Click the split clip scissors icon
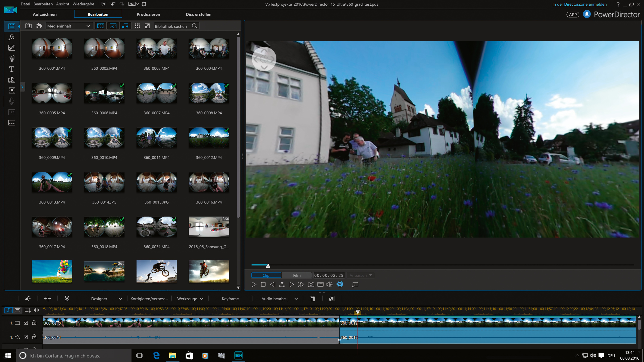The height and width of the screenshot is (362, 644). (67, 299)
